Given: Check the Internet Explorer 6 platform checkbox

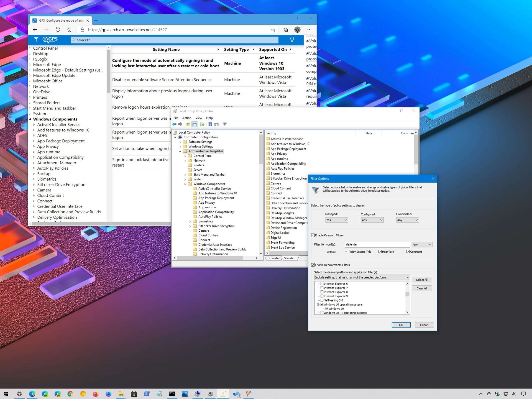Looking at the screenshot, I should tap(322, 283).
